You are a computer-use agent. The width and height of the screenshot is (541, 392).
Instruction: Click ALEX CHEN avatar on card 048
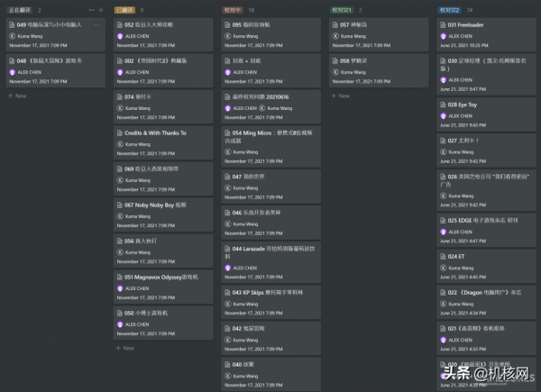pyautogui.click(x=13, y=71)
